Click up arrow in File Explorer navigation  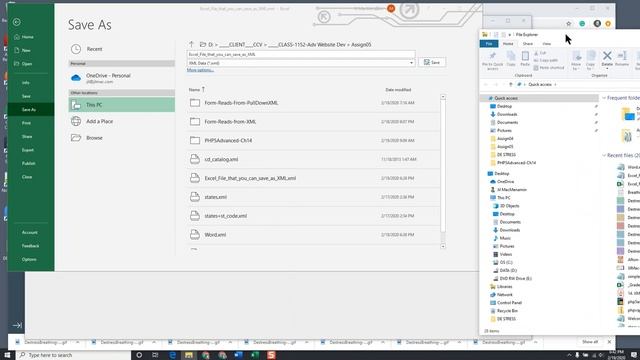pos(511,84)
